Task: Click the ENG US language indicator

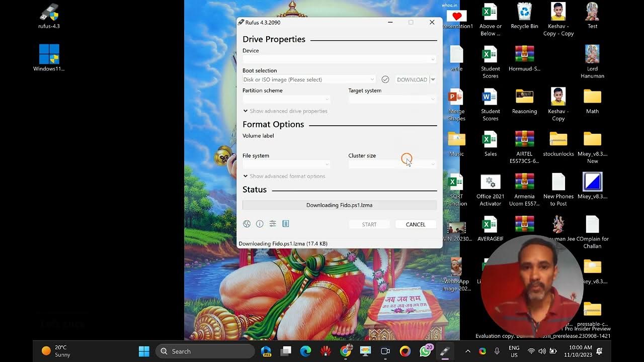Action: pyautogui.click(x=514, y=351)
